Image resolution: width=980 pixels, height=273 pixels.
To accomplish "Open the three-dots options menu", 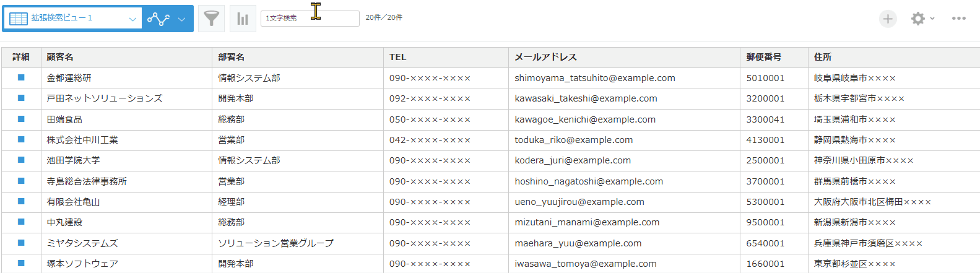I will (958, 19).
